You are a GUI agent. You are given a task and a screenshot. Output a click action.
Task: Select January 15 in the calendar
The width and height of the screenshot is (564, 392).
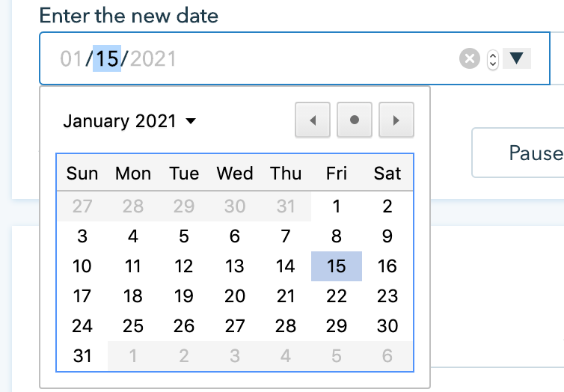pos(337,266)
